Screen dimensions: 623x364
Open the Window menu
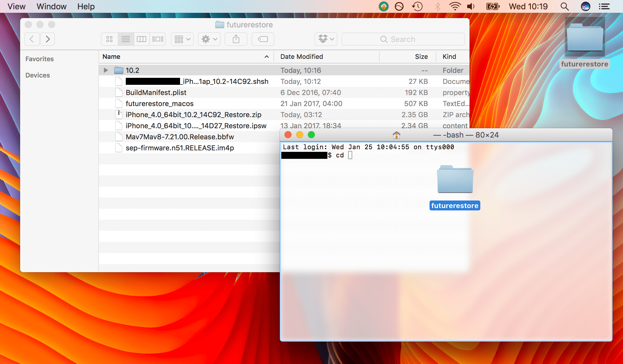coord(51,6)
